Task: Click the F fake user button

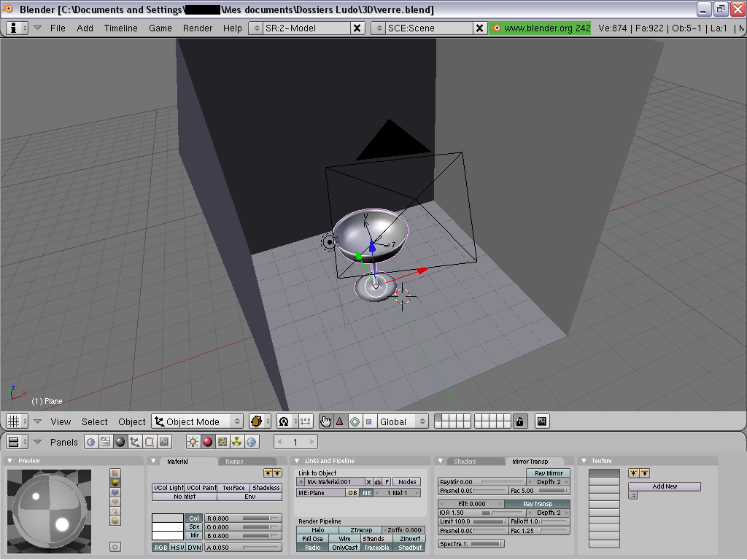Action: pyautogui.click(x=387, y=482)
